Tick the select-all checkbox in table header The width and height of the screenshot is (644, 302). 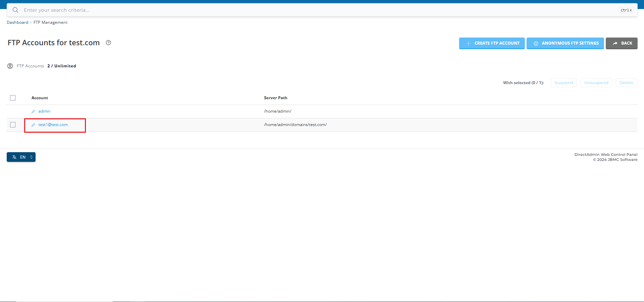point(13,98)
